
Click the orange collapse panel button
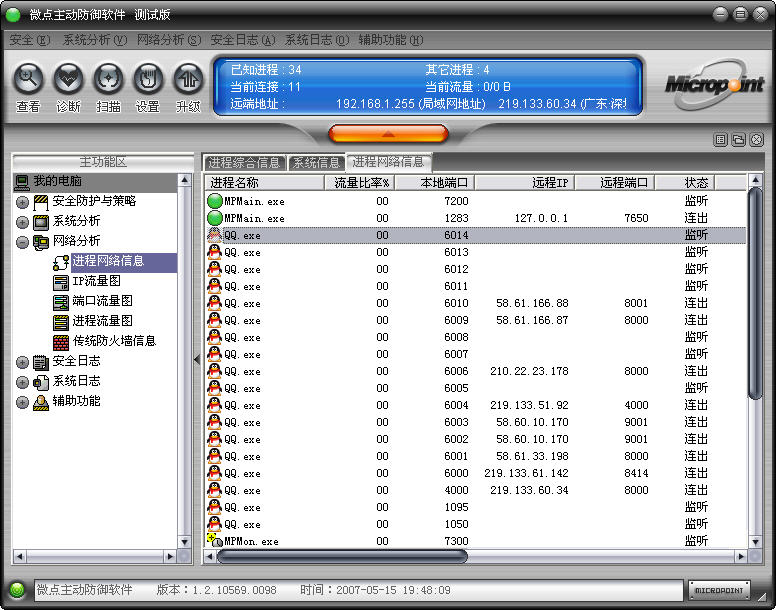(x=388, y=134)
